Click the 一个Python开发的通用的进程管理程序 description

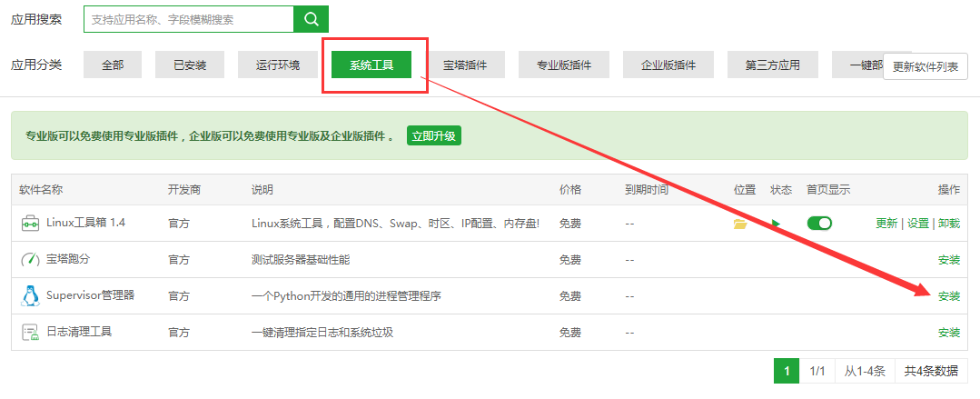(x=346, y=296)
